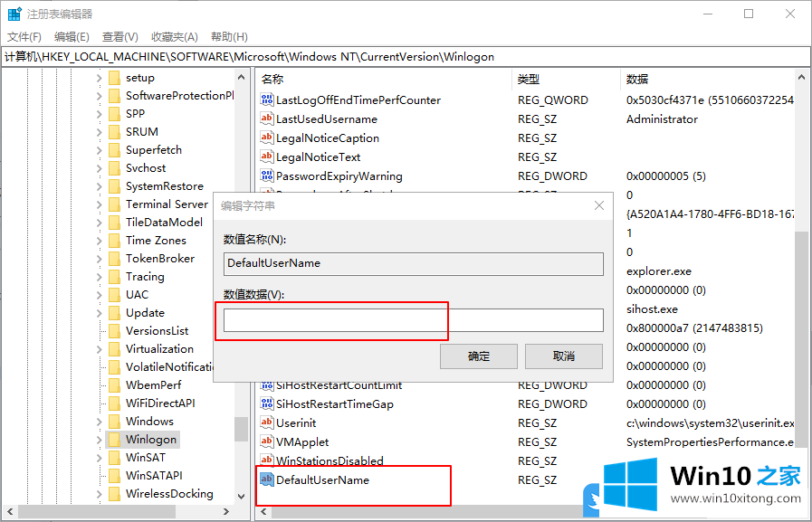Screen dimensions: 812x522
Task: Click tree pane scroll-down arrow
Action: coord(242,496)
